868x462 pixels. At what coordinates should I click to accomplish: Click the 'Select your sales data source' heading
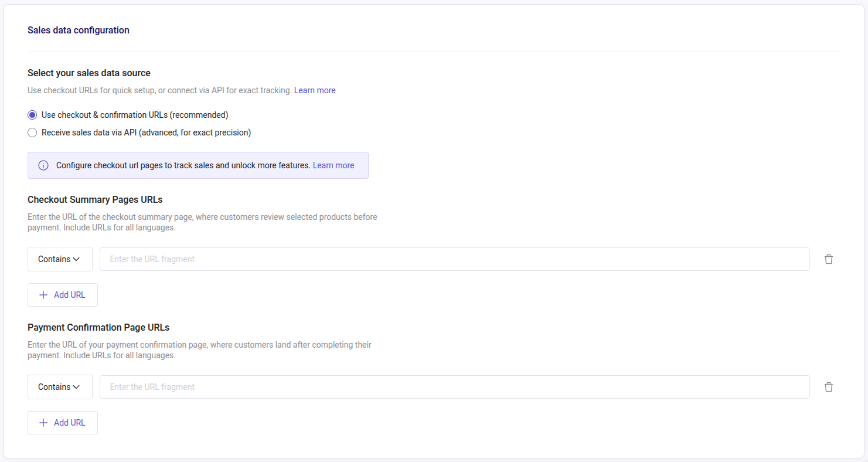pyautogui.click(x=89, y=73)
